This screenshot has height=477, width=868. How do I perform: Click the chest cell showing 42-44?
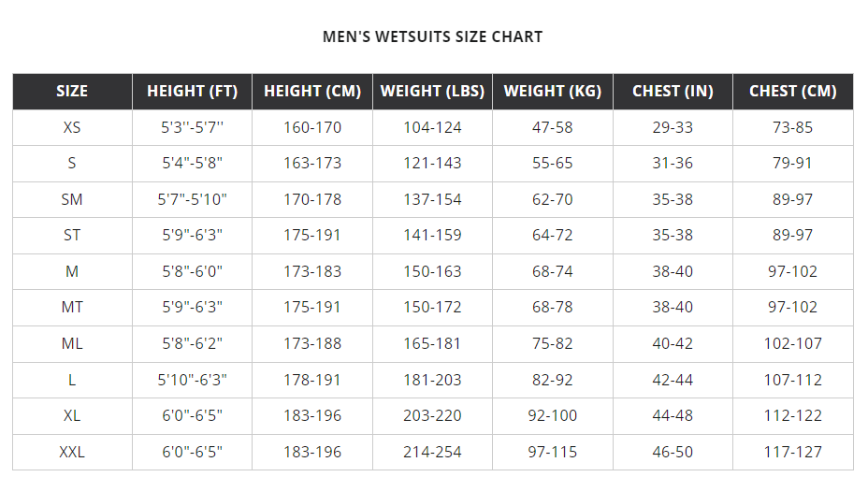(673, 380)
